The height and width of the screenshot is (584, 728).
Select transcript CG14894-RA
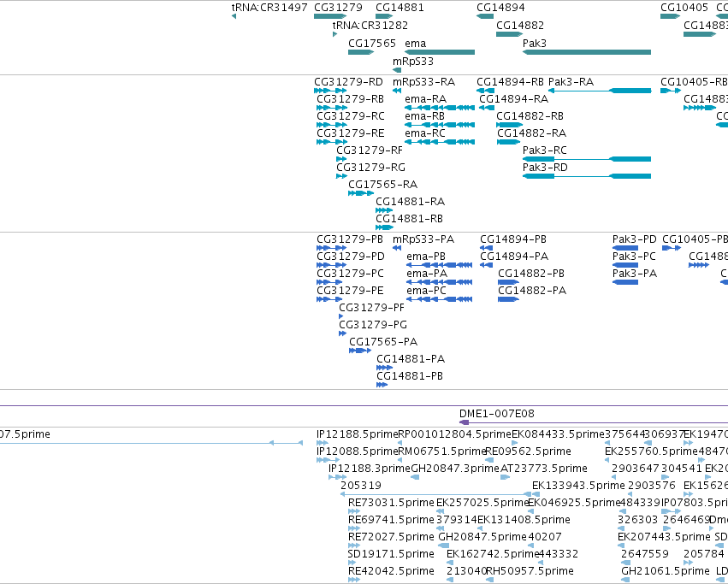pyautogui.click(x=513, y=99)
